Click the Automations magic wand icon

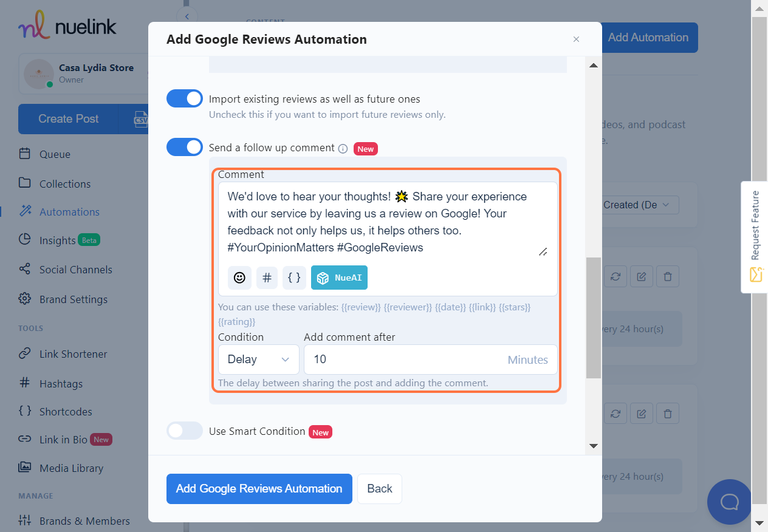tap(25, 211)
